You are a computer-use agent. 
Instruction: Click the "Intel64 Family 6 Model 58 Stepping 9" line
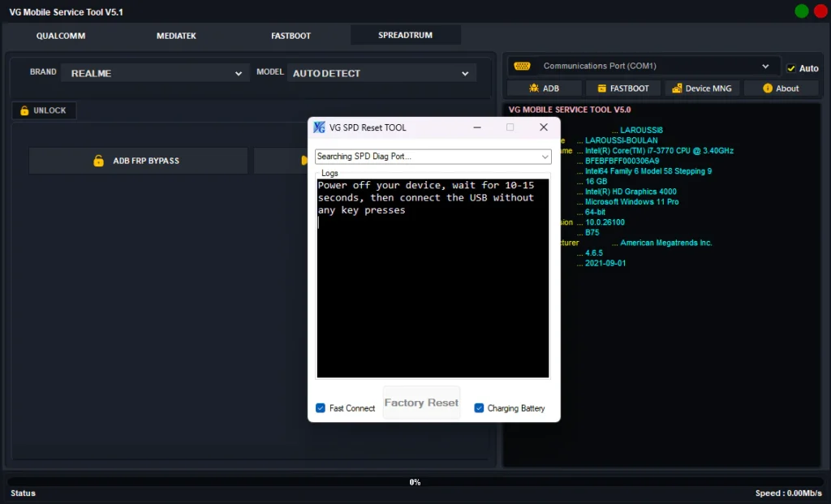pos(648,171)
